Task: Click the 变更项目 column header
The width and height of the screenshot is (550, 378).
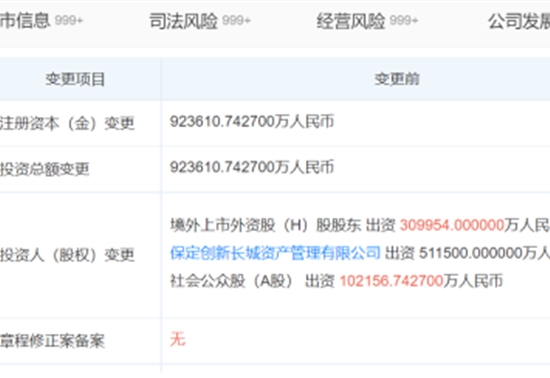Action: click(75, 79)
